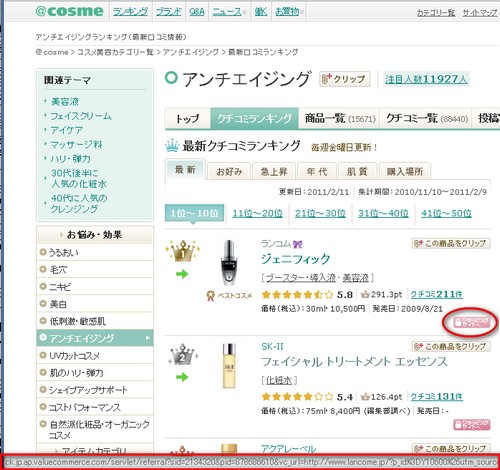Screen dimensions: 500x470
Task: Open クチコミ211件 reviews for ジェニフィック
Action: click(x=437, y=294)
